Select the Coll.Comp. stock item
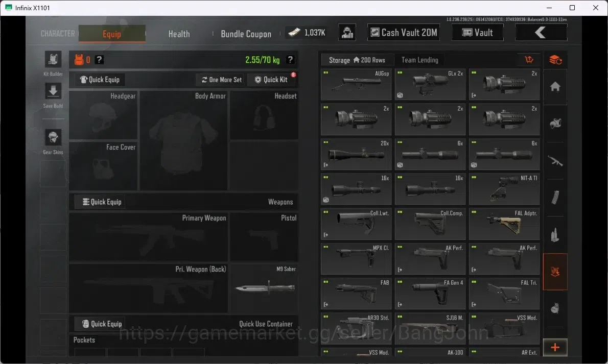Image resolution: width=608 pixels, height=364 pixels. click(430, 224)
